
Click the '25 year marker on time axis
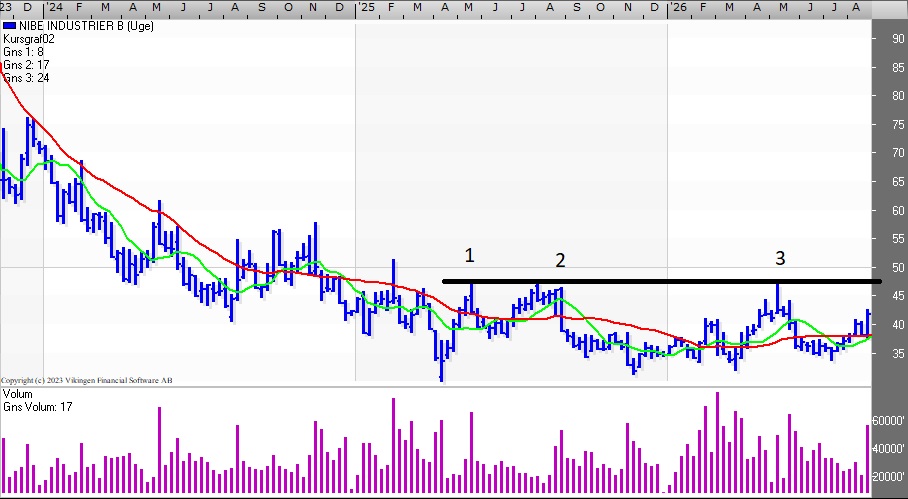[x=366, y=8]
